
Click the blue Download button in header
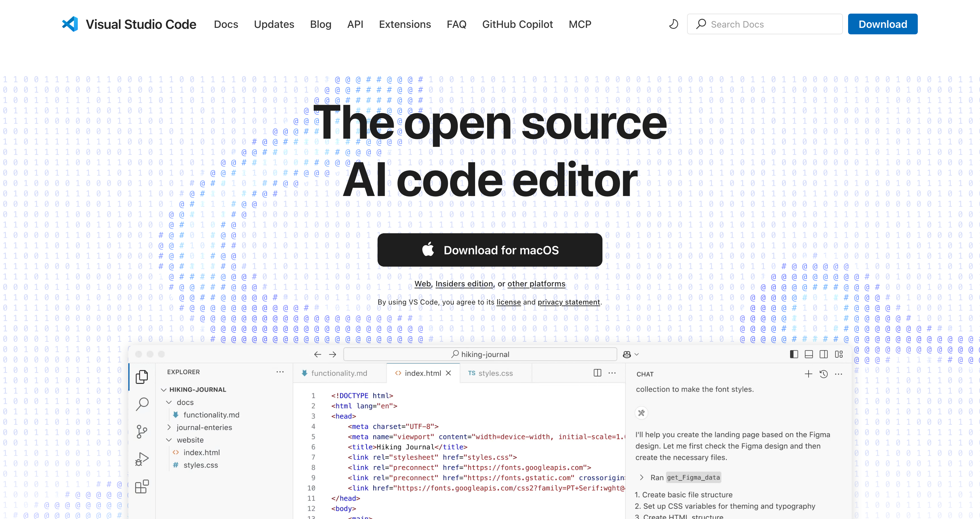tap(882, 24)
